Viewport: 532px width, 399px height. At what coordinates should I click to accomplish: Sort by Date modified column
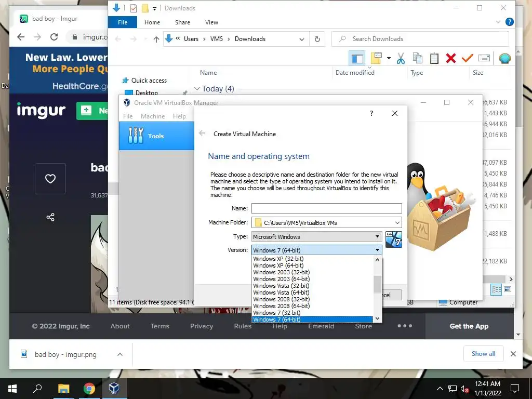pos(355,72)
